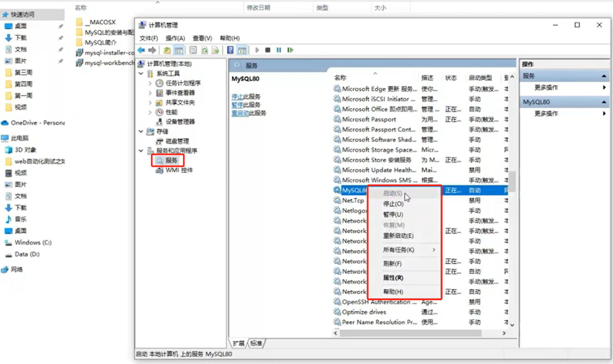This screenshot has width=613, height=364.
Task: Collapse the 服务和应用程序 tree node
Action: click(x=141, y=150)
